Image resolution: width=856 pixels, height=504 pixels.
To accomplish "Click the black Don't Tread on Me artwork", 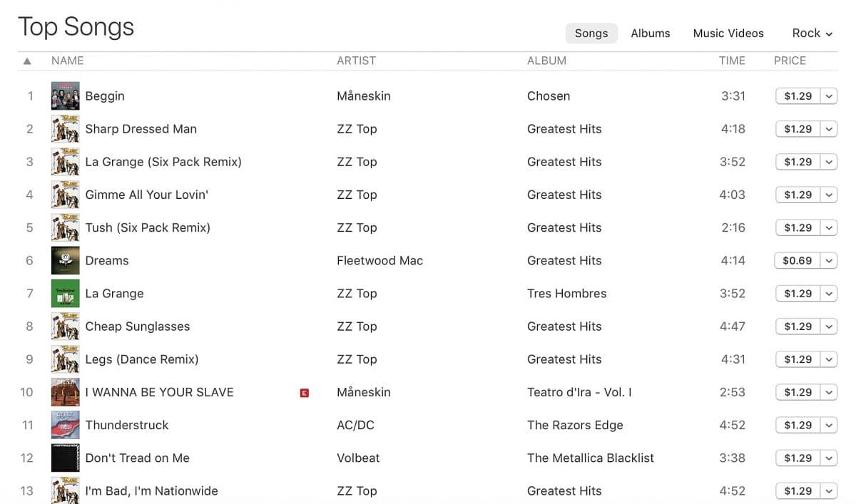I will [x=65, y=458].
